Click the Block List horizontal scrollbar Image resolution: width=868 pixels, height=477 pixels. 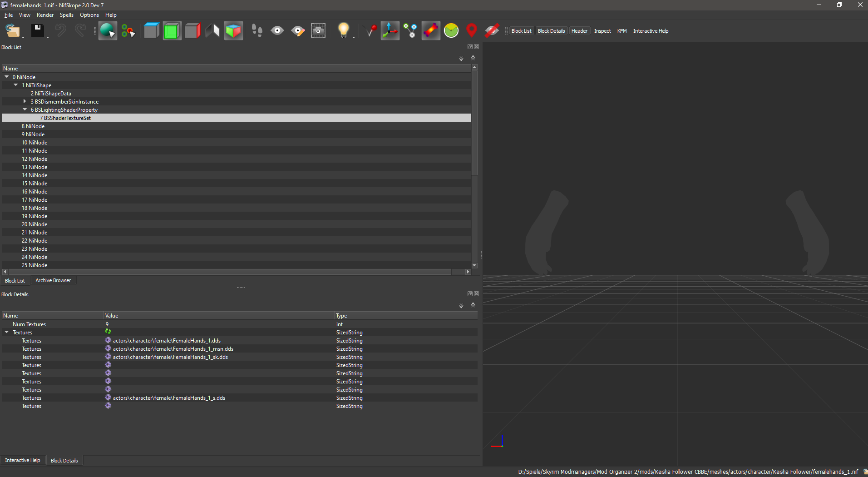pos(229,272)
